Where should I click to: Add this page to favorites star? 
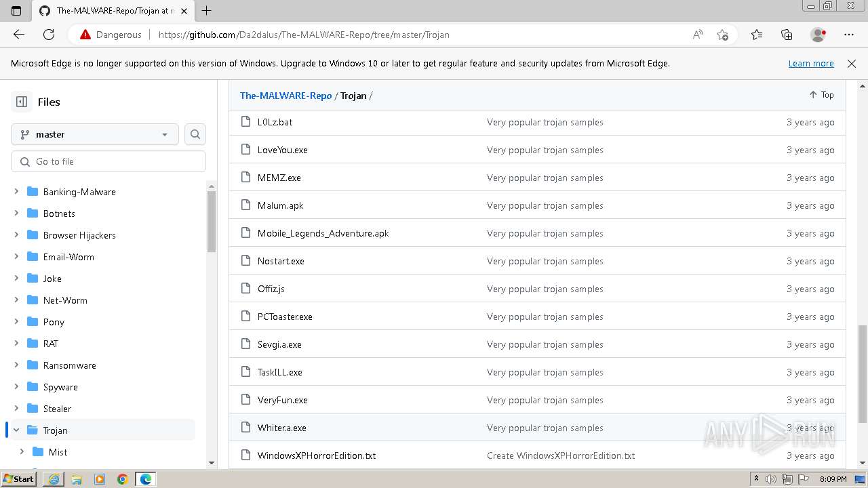pos(722,35)
